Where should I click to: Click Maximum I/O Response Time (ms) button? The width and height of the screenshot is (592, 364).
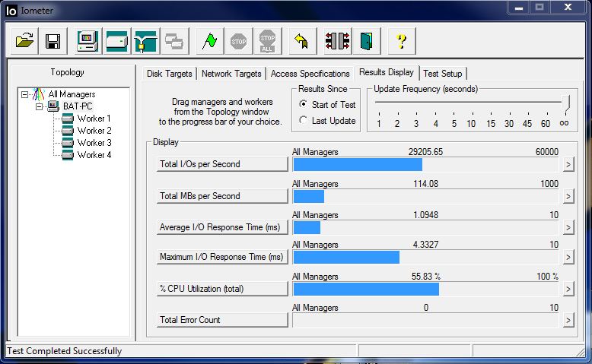point(222,257)
